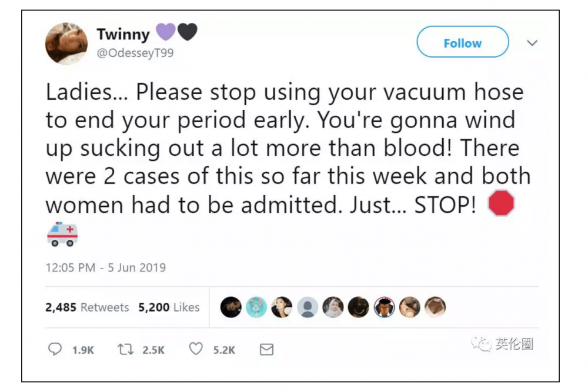Viewport: 588px width, 392px height.
Task: Click the red stop sign emoji
Action: click(x=501, y=205)
